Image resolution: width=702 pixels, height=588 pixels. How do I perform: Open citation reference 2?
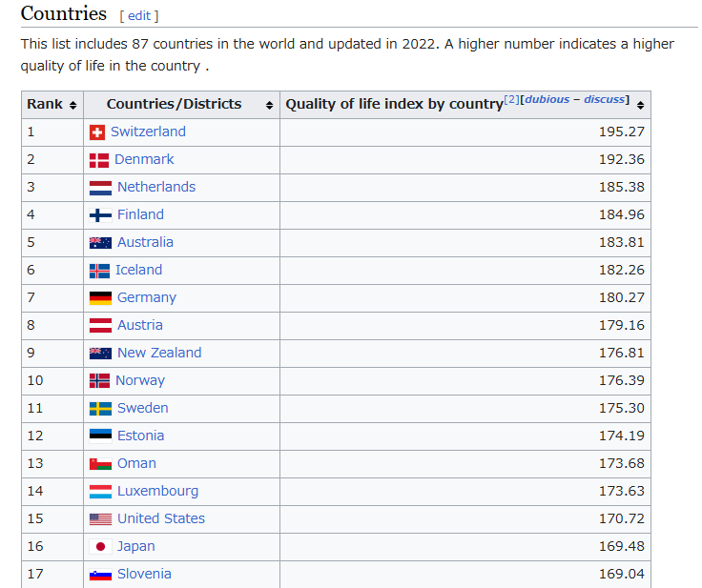(x=511, y=100)
